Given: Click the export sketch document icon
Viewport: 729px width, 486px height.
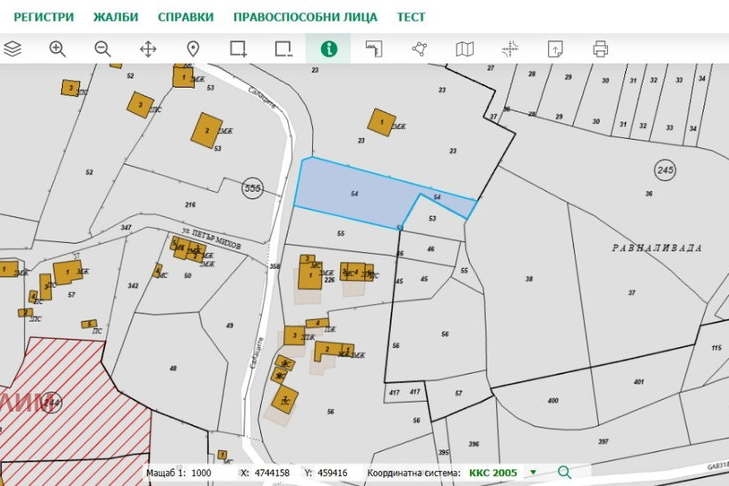Looking at the screenshot, I should point(555,48).
